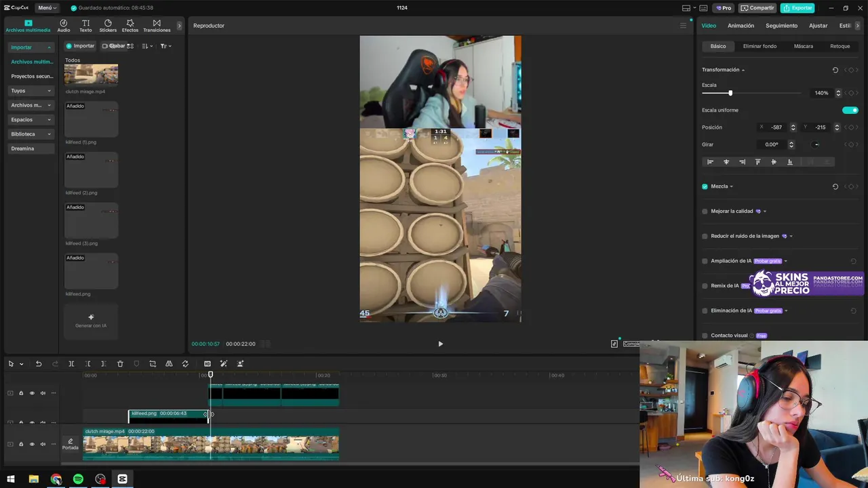Open the Audio media panel

(x=64, y=26)
